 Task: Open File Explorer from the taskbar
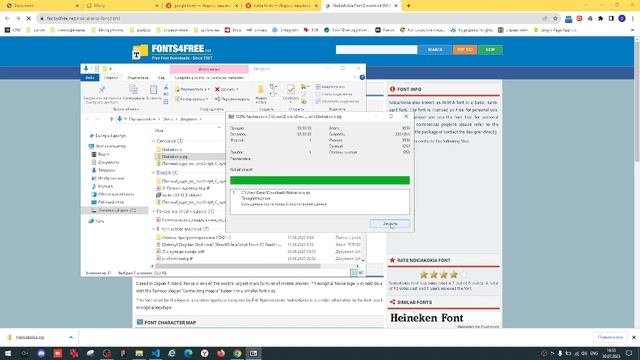139,353
